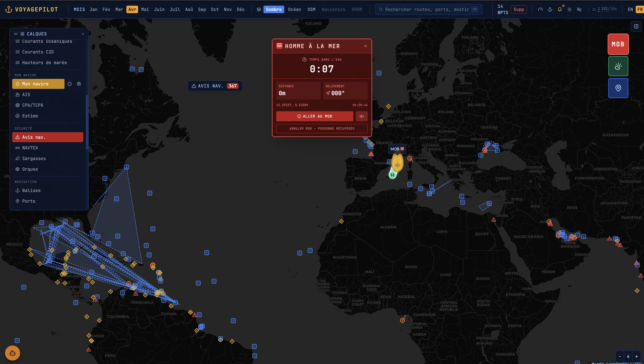Click the speedometer gauge icon
Image resolution: width=644 pixels, height=364 pixels.
click(x=540, y=10)
